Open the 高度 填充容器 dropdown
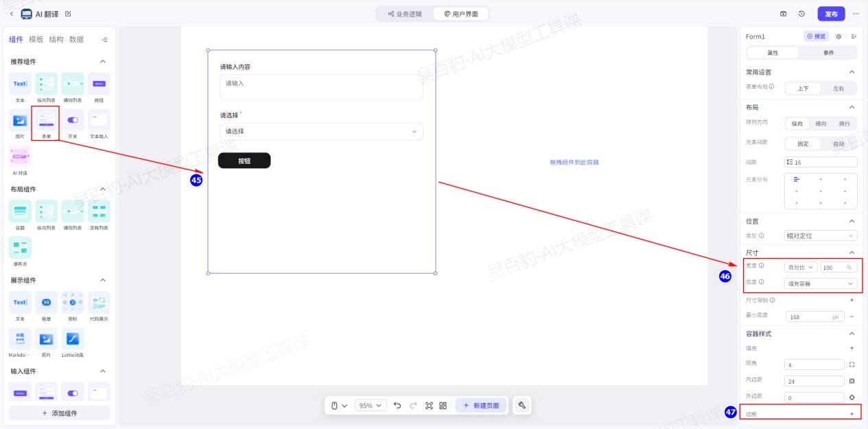 tap(821, 283)
